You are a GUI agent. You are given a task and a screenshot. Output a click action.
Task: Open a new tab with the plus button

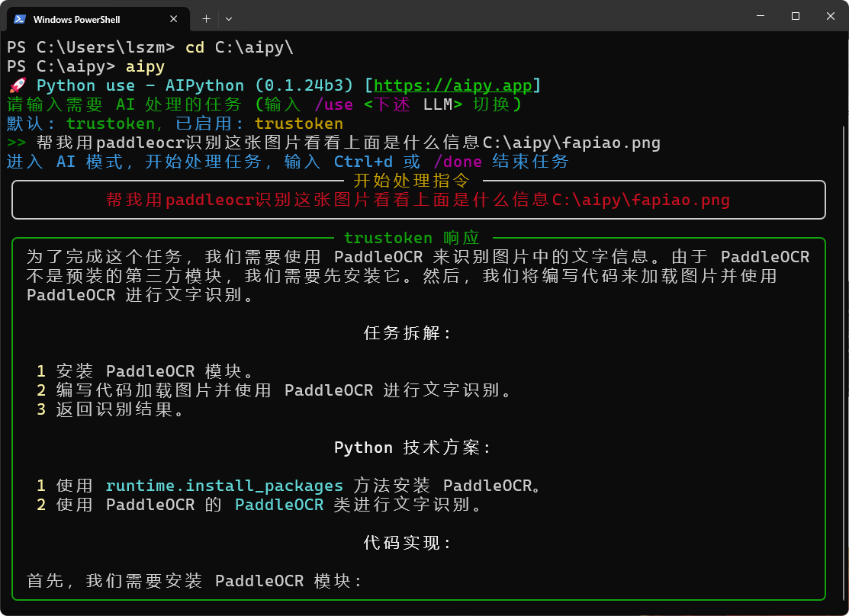[x=206, y=19]
